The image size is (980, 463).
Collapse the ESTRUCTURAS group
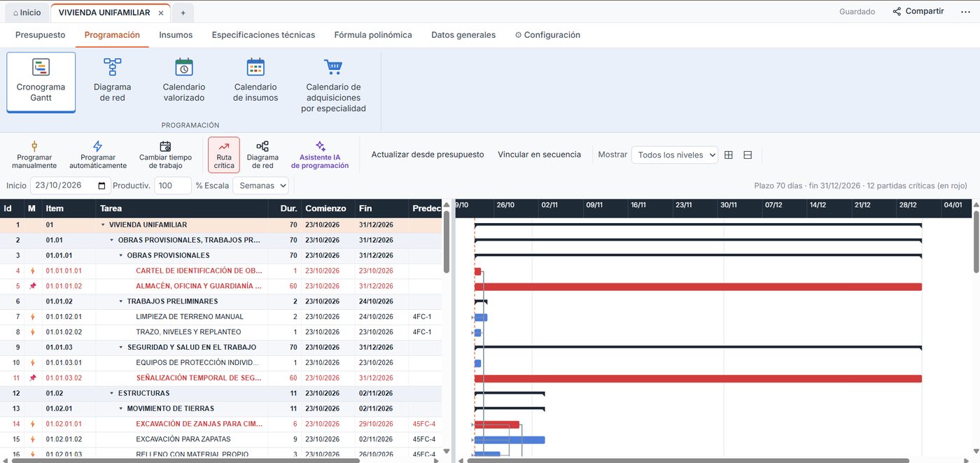pyautogui.click(x=112, y=393)
